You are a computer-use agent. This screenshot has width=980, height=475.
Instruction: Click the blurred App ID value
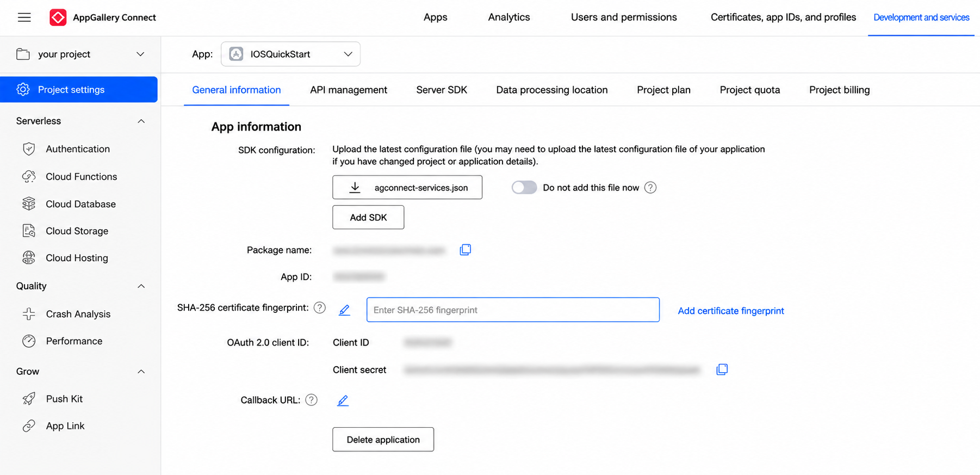359,276
